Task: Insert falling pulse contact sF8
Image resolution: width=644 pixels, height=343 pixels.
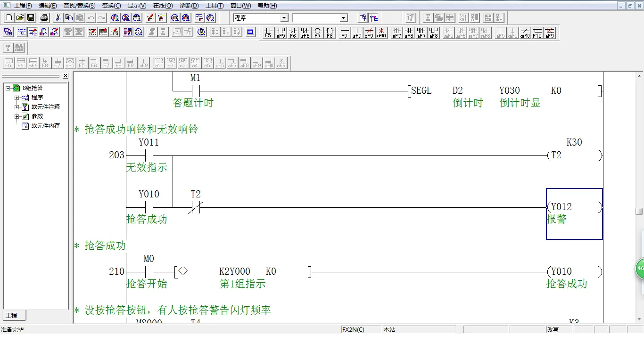Action: pos(409,33)
